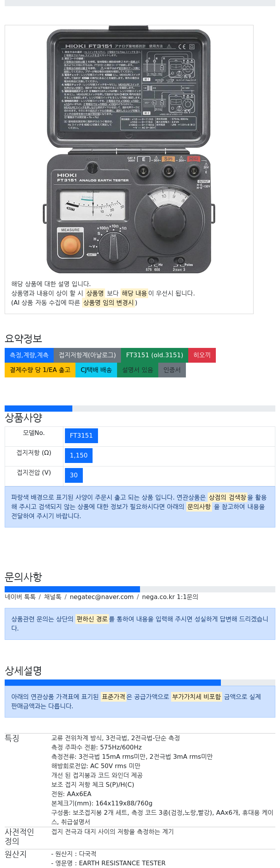
Task: Open the 접지저항계(아날로그) tag
Action: (87, 355)
